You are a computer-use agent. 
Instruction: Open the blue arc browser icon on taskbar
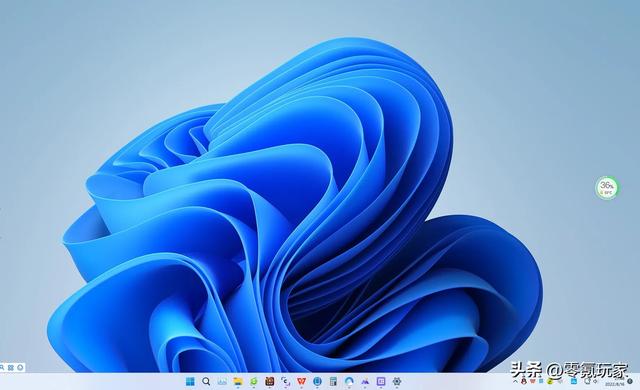(349, 381)
